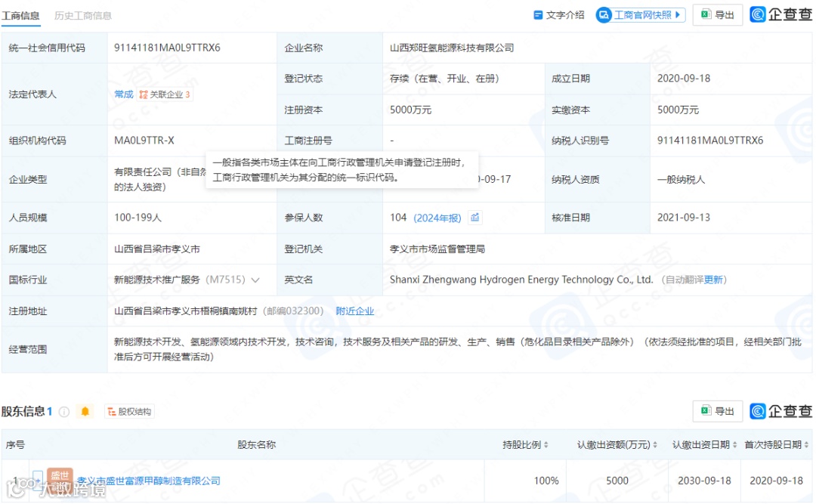This screenshot has width=816, height=504.
Task: Open 工商官网快照 button
Action: (641, 15)
